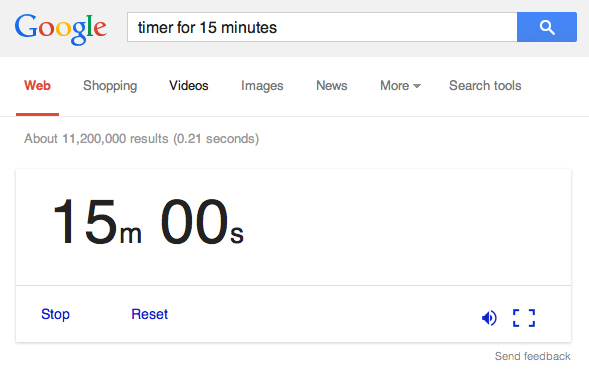Click the 15m minutes timer digits
Viewport: 589px width, 372px height.
pyautogui.click(x=97, y=222)
